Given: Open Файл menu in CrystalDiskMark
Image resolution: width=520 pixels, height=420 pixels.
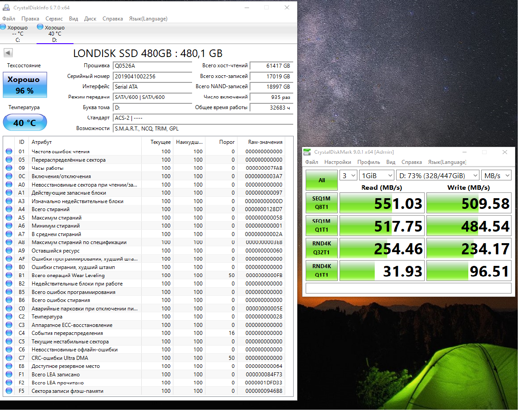Looking at the screenshot, I should point(312,162).
